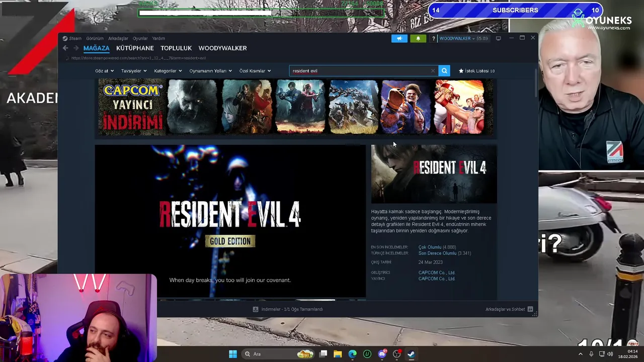This screenshot has width=644, height=362.
Task: Open the developer CAPCOM Co., Ltd. link
Action: (437, 273)
